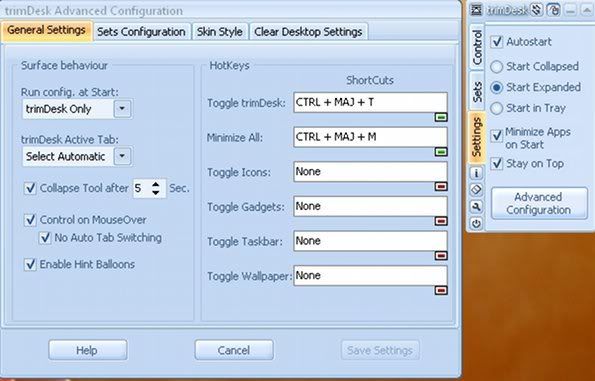
Task: Click the striped pin icon in the trimDesk title bar
Action: tap(536, 10)
